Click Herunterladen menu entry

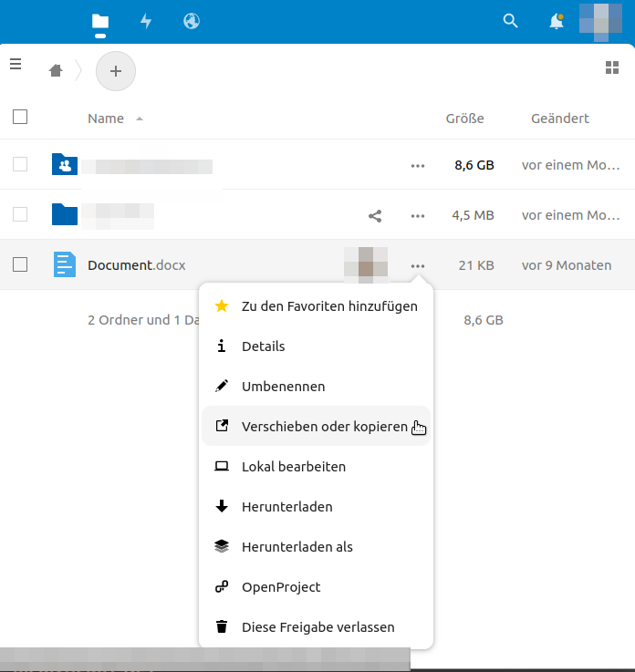286,507
